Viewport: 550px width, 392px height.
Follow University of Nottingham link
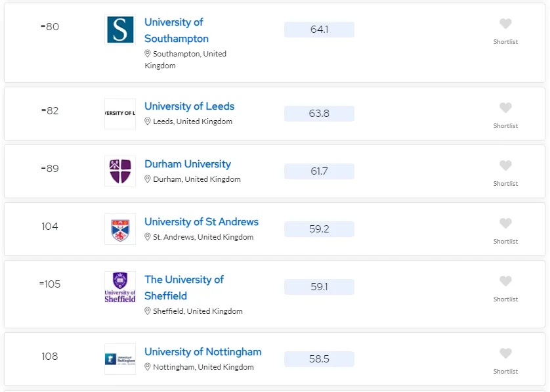point(203,352)
